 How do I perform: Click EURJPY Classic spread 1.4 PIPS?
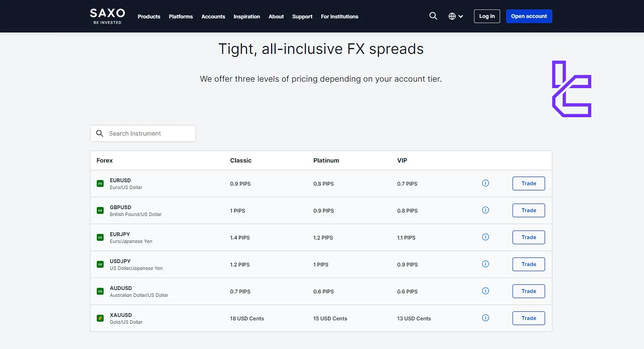click(240, 238)
